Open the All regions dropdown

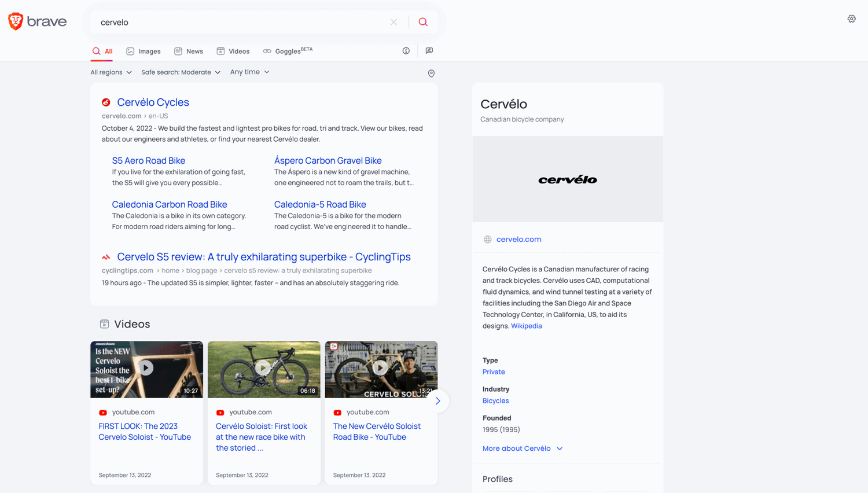coord(111,72)
